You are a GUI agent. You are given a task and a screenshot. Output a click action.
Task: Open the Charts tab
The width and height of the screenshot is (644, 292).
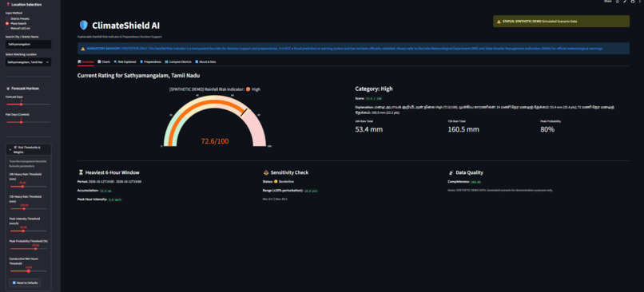click(104, 61)
